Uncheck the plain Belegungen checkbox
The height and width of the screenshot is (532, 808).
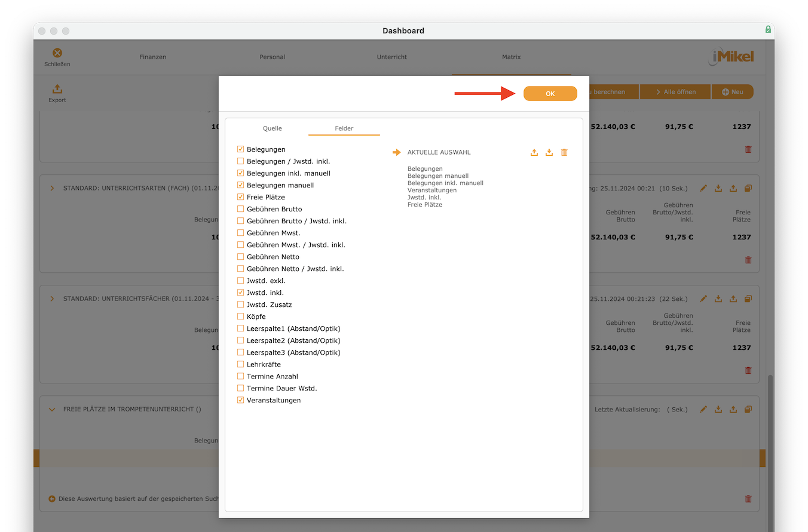pos(240,149)
